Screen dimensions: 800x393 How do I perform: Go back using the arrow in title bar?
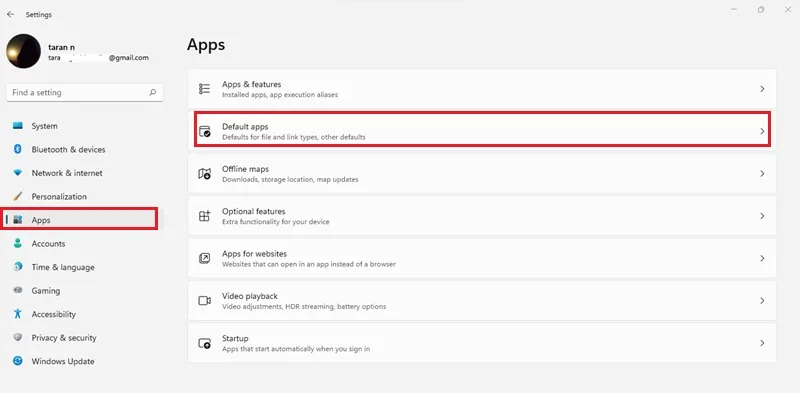[x=10, y=14]
